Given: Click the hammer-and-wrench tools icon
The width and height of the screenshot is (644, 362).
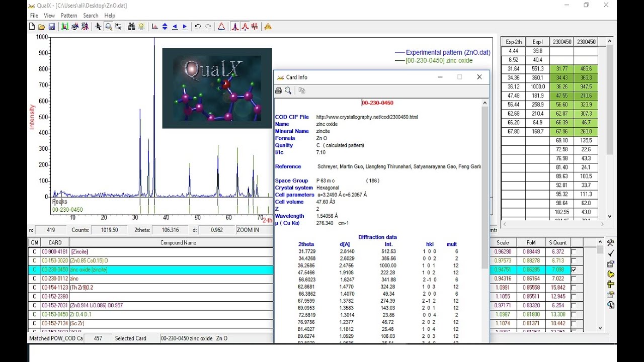Looking at the screenshot, I should (x=611, y=243).
